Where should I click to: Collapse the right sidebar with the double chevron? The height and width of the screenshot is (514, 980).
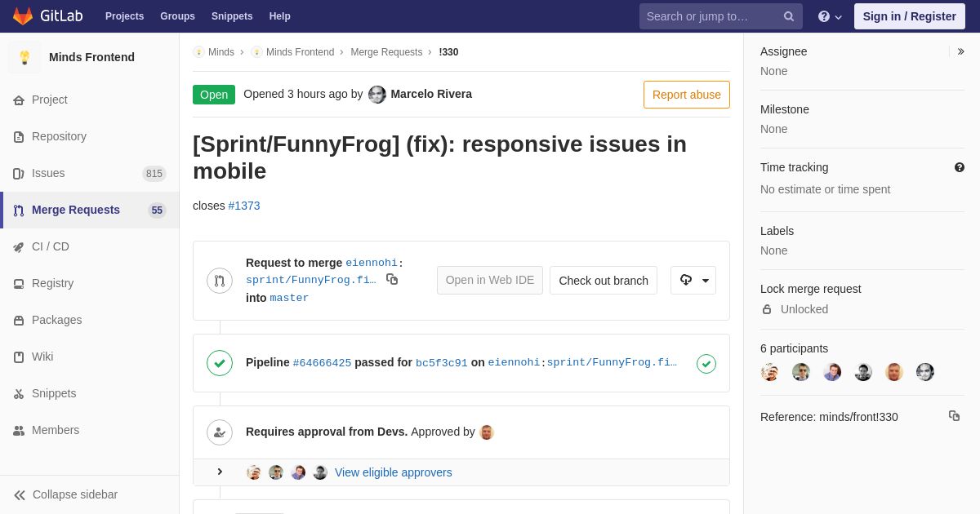click(x=961, y=51)
